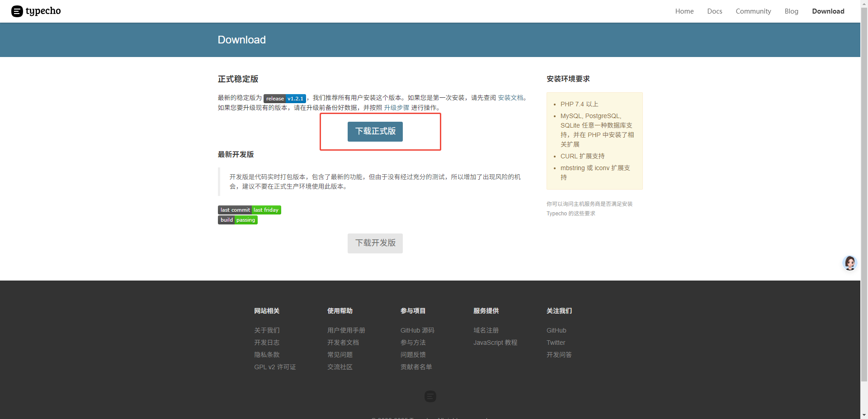Open the 升级步骤 link
Image resolution: width=868 pixels, height=419 pixels.
[x=396, y=108]
